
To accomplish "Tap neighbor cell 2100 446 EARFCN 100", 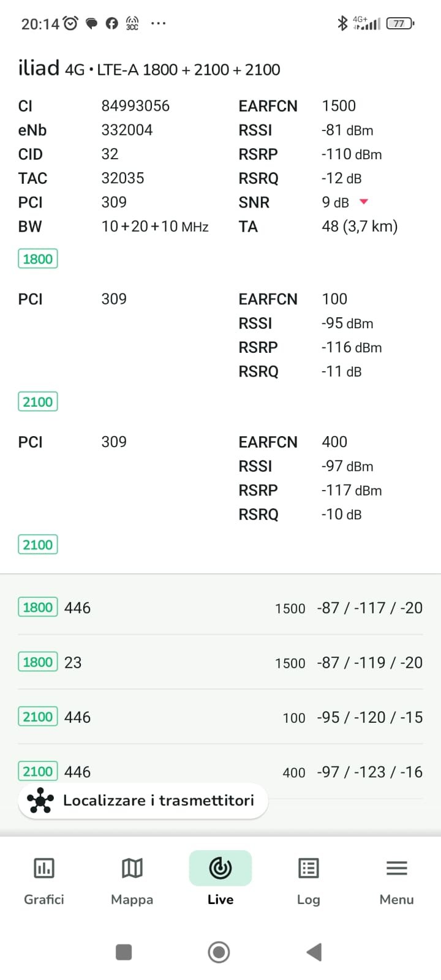I will coord(220,717).
